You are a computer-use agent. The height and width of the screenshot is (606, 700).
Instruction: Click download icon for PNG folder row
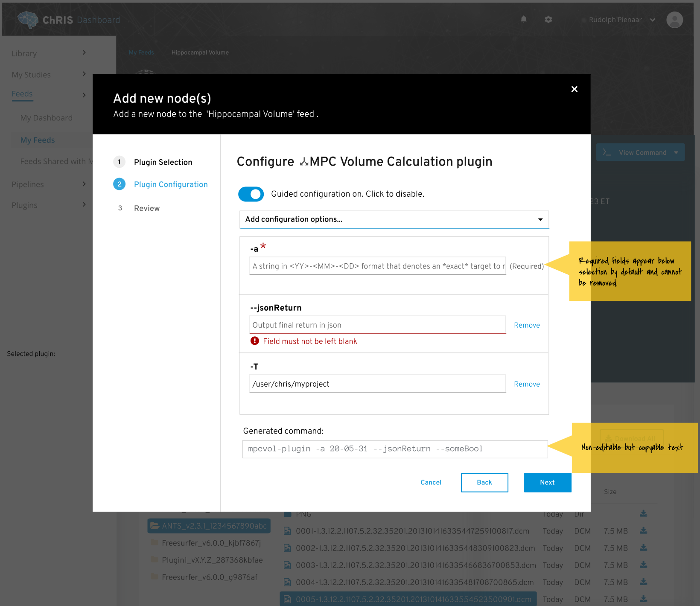pos(644,513)
